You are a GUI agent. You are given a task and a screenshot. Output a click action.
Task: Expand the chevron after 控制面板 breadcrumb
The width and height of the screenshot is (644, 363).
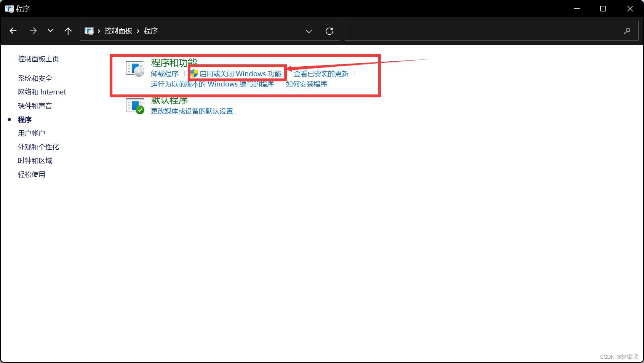click(x=138, y=31)
